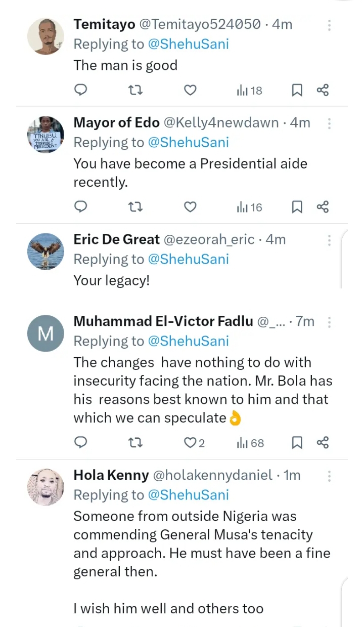
Task: Open @ShehuSani link in Hola Kenny's reply
Action: point(188,494)
